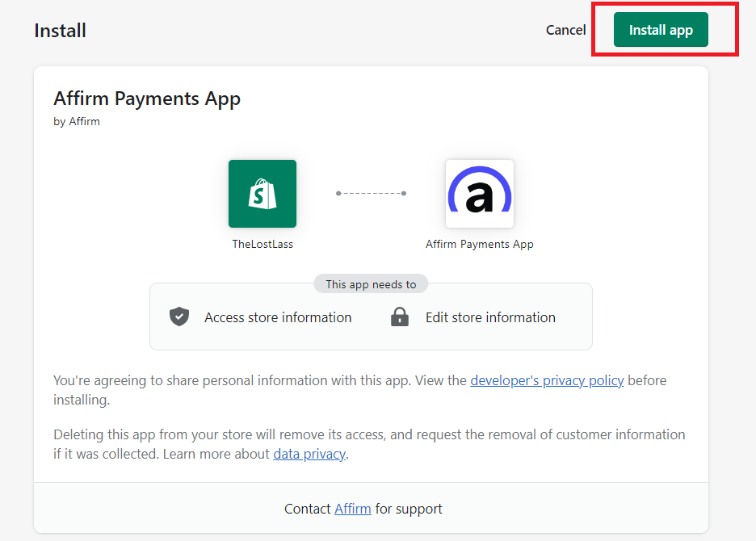756x541 pixels.
Task: Click the shield checkmark icon
Action: point(179,317)
